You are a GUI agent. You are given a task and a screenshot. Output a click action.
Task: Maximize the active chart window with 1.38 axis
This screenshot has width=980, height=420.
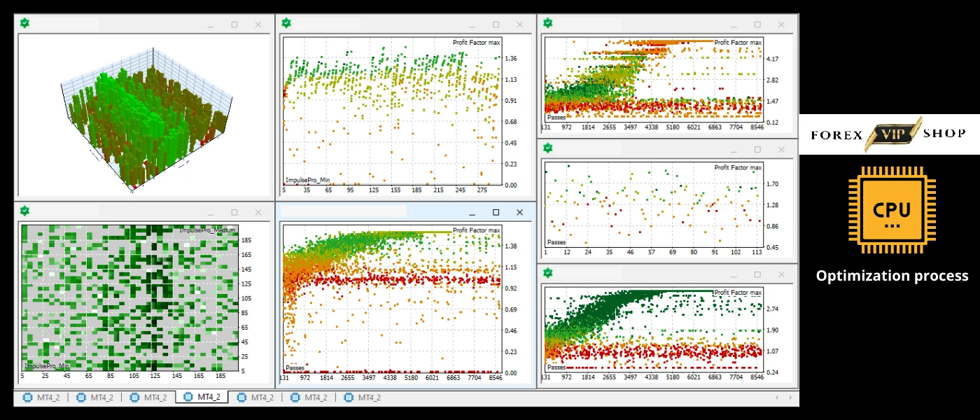click(x=496, y=212)
